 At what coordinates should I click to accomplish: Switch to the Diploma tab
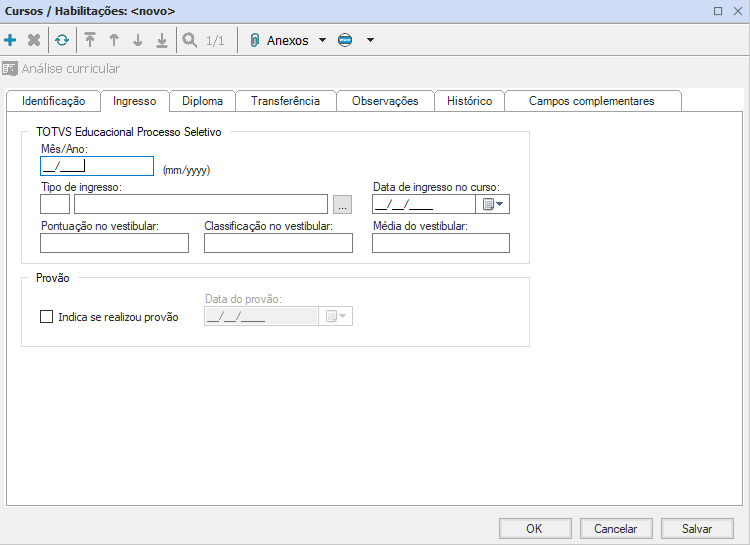coord(202,101)
